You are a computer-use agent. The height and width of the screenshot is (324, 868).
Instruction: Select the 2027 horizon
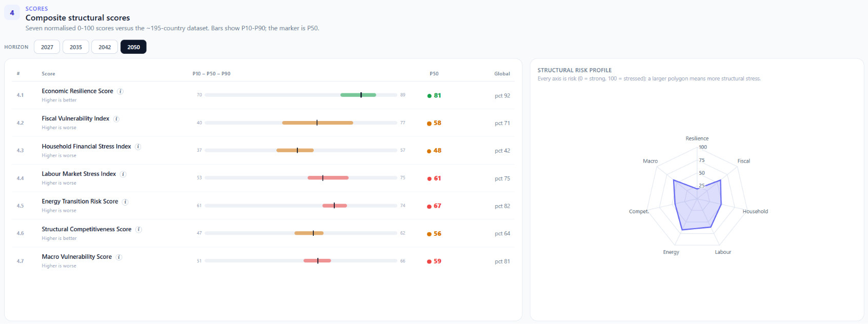coord(47,47)
